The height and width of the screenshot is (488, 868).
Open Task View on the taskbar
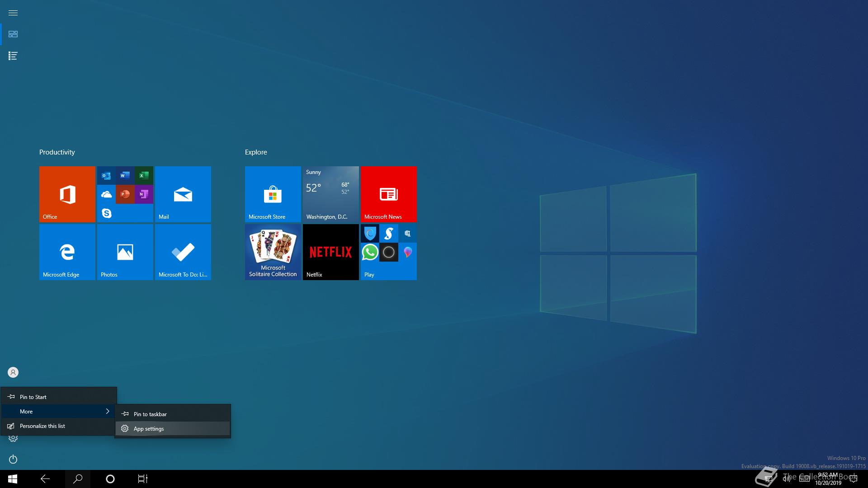[x=143, y=479]
